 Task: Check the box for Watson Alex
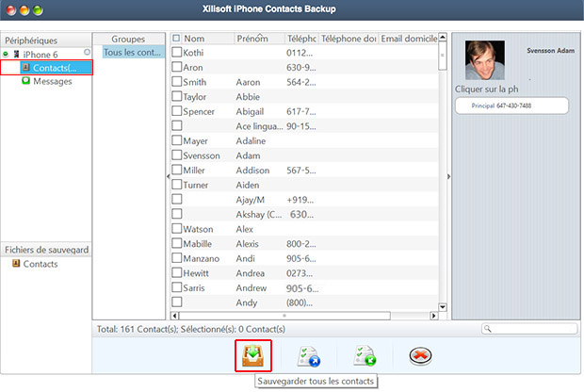point(176,228)
